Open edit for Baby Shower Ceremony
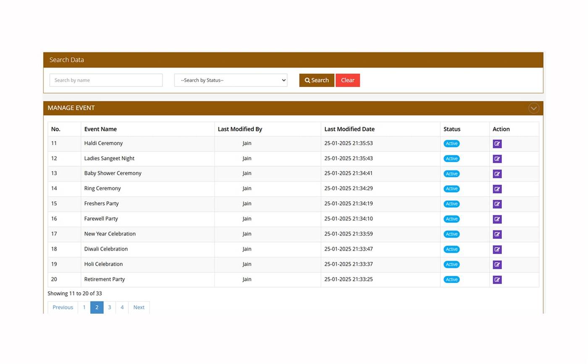The height and width of the screenshot is (364, 588). coord(497,174)
